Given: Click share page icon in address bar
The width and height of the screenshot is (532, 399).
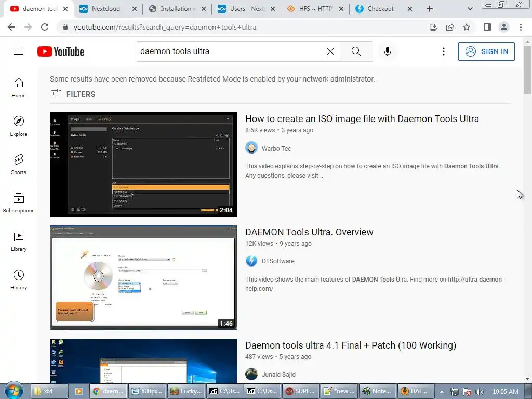Looking at the screenshot, I should (450, 27).
